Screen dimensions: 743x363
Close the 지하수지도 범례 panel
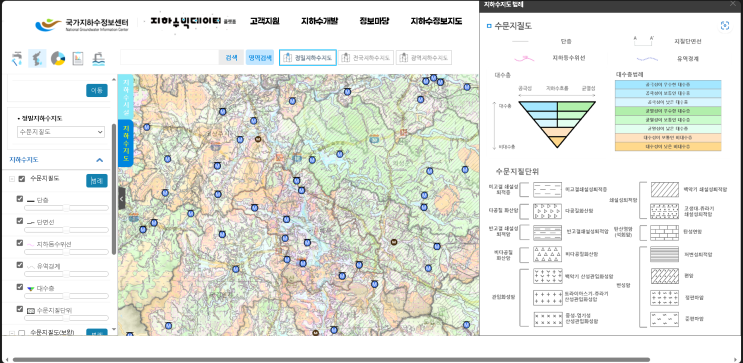(733, 4)
